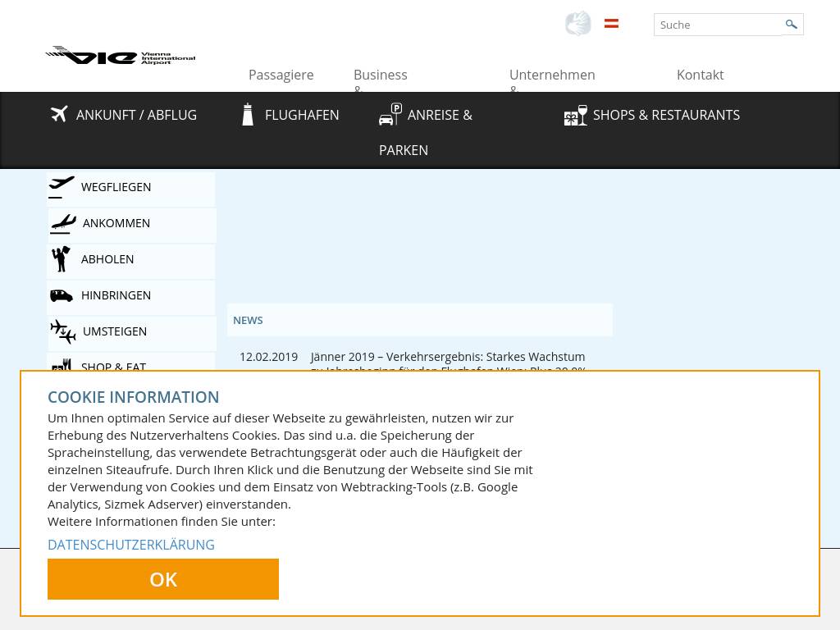Click the sign language hand icon
Image resolution: width=840 pixels, height=630 pixels.
pyautogui.click(x=577, y=24)
